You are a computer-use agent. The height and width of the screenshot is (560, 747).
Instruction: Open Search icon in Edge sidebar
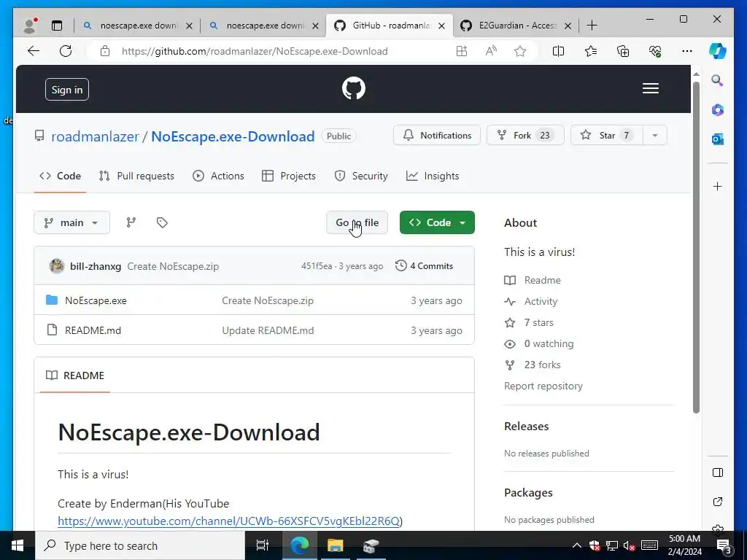(x=718, y=80)
